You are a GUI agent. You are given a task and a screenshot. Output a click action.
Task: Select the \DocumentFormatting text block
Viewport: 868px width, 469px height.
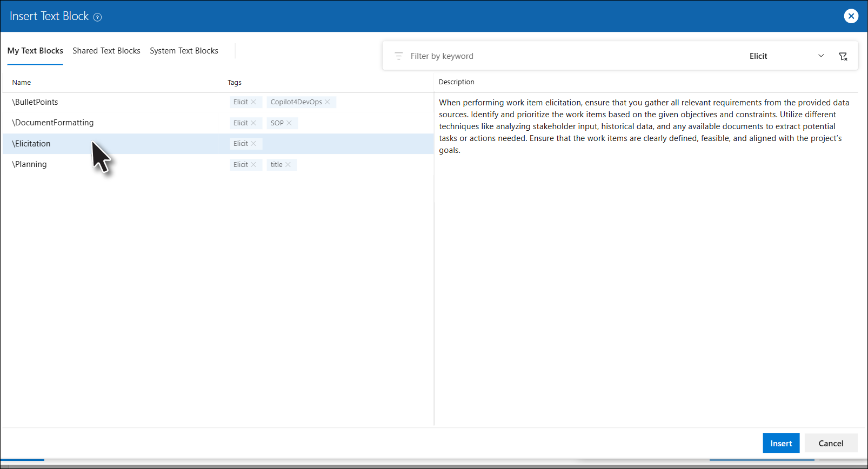(x=54, y=123)
